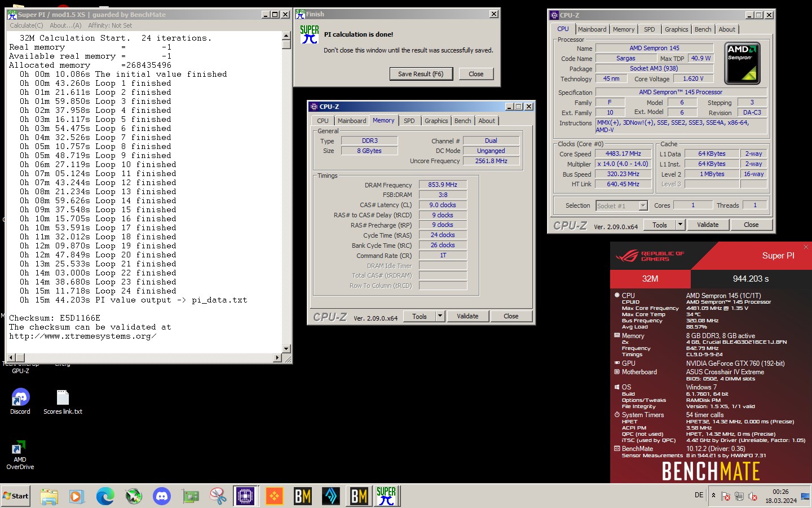
Task: Click the clock showing 00:26
Action: point(781,492)
